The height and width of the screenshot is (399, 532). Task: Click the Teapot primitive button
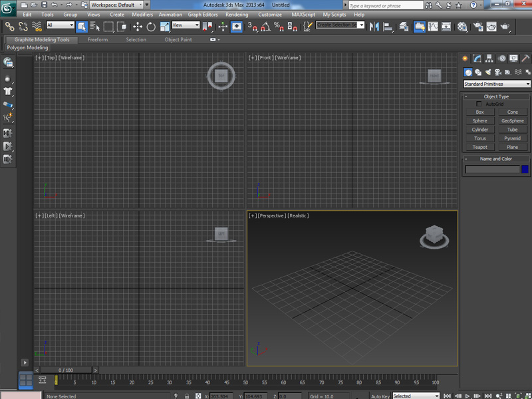(x=479, y=147)
